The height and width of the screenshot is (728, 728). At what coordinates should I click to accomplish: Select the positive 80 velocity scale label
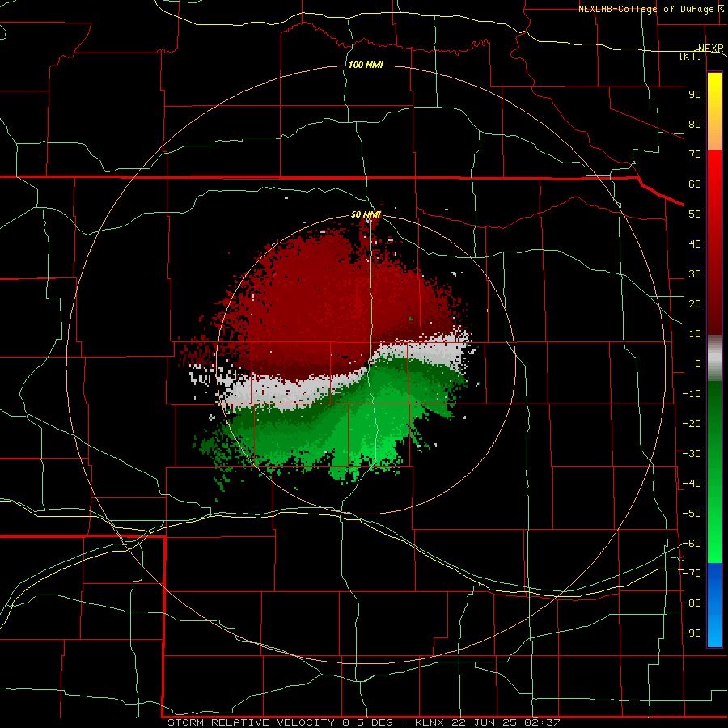point(695,125)
